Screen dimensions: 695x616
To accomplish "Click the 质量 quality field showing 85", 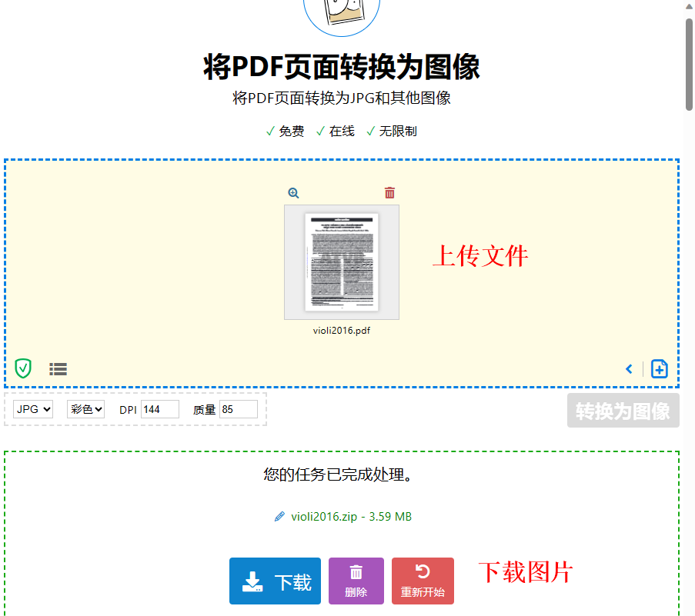I will (239, 409).
